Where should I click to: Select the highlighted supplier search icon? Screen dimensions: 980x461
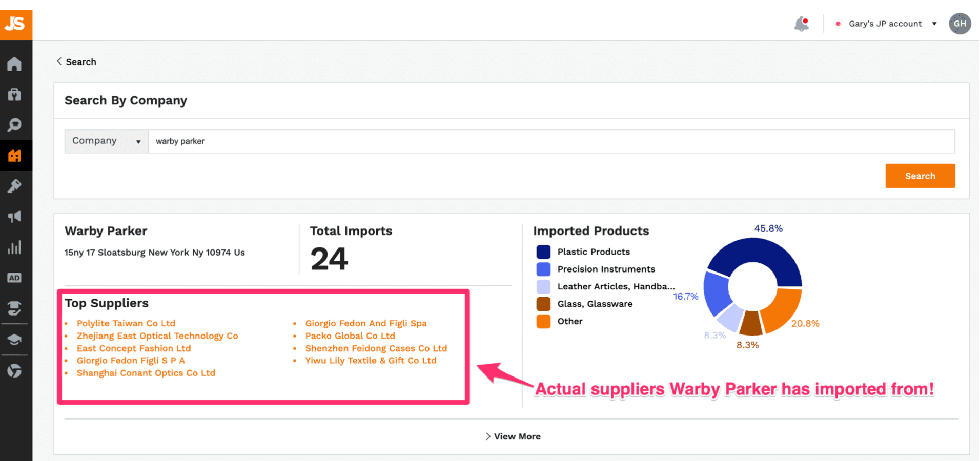[x=15, y=155]
